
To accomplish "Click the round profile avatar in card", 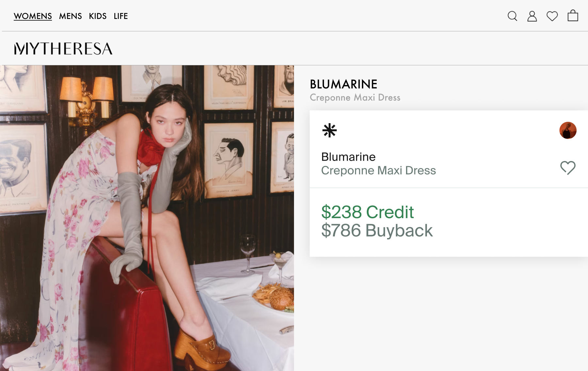I will click(x=568, y=130).
